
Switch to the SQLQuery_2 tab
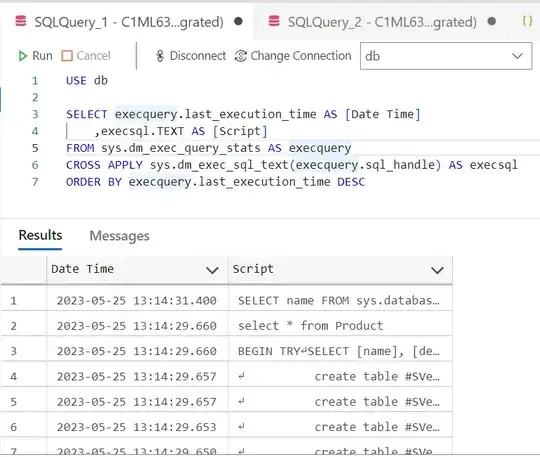pyautogui.click(x=382, y=22)
